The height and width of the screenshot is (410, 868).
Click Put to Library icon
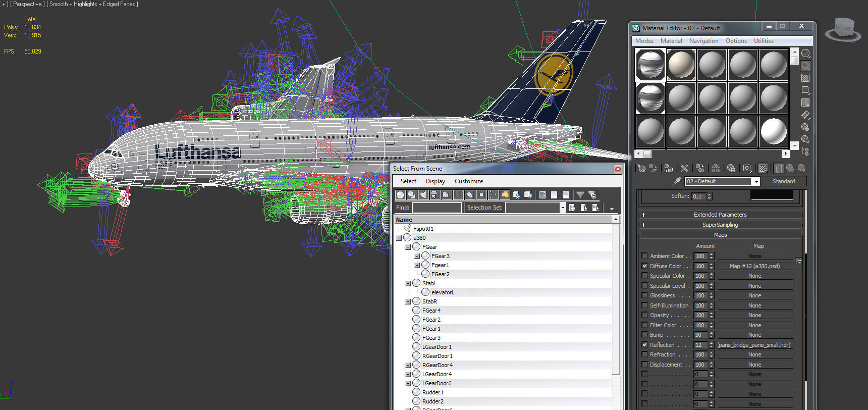point(731,168)
